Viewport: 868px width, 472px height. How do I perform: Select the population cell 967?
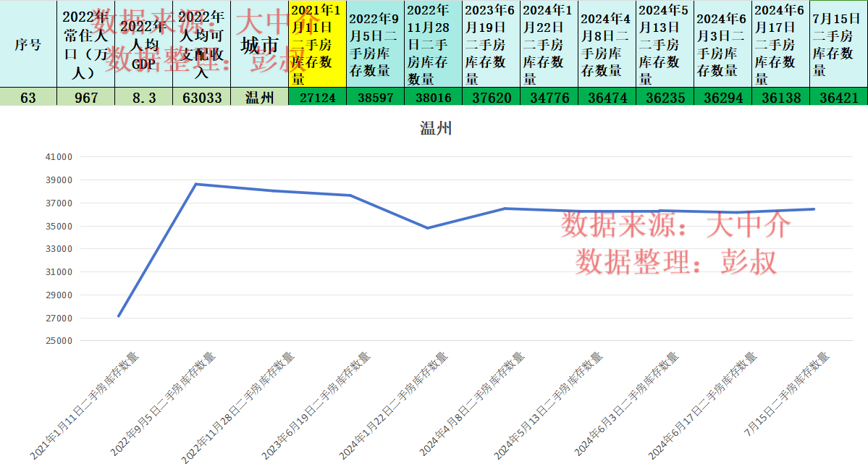coord(86,97)
